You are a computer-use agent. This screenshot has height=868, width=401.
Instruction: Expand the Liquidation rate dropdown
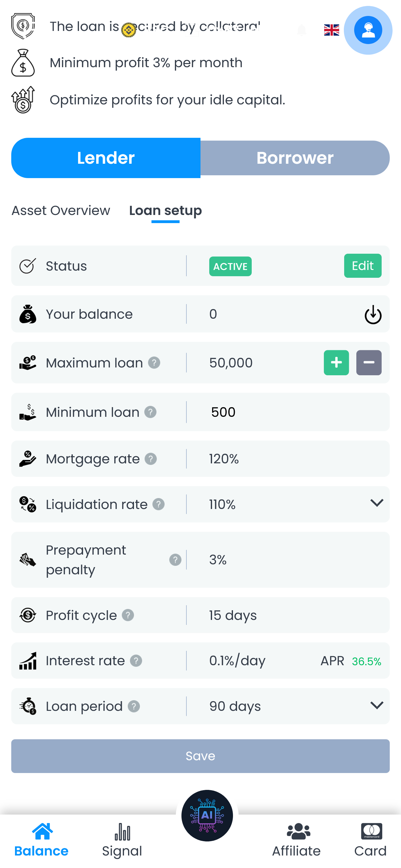click(376, 503)
